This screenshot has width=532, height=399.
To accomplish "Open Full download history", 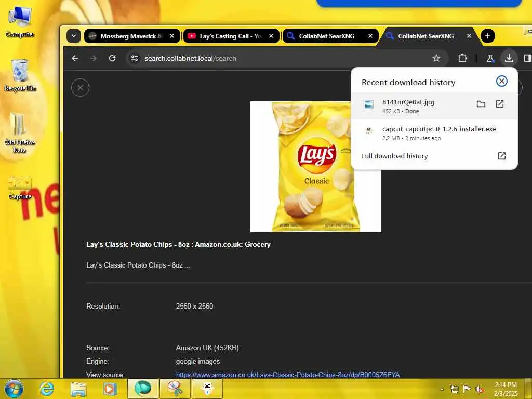I will tap(395, 156).
